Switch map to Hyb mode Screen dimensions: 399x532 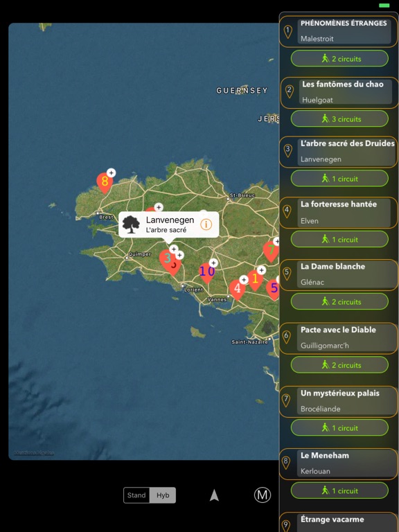click(x=163, y=495)
